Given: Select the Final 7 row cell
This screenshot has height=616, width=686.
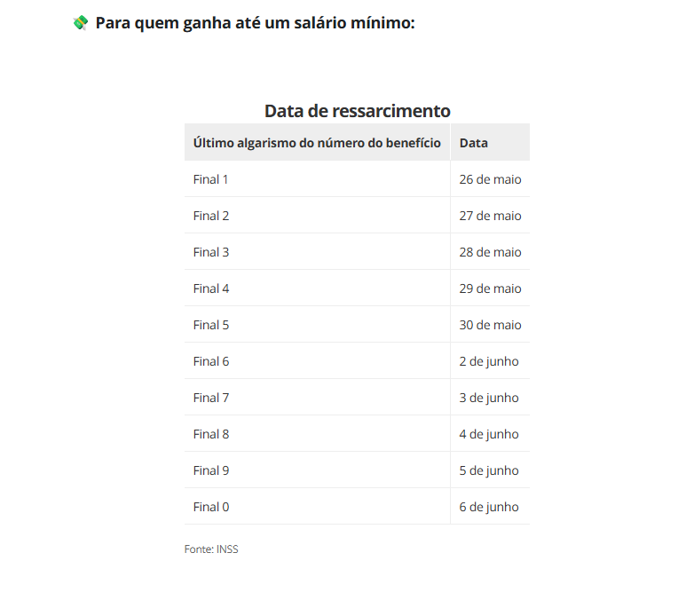Looking at the screenshot, I should [x=317, y=398].
